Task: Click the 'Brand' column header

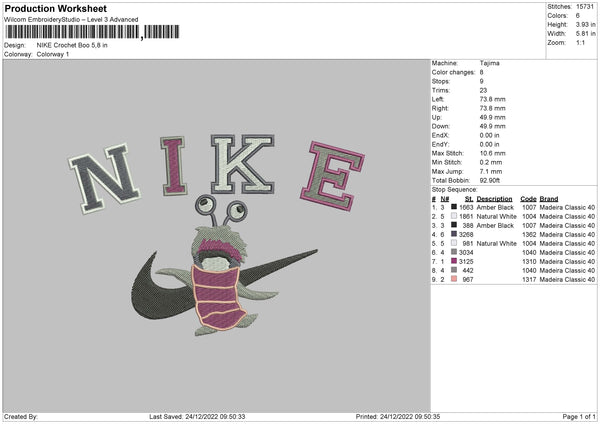Action: point(549,199)
